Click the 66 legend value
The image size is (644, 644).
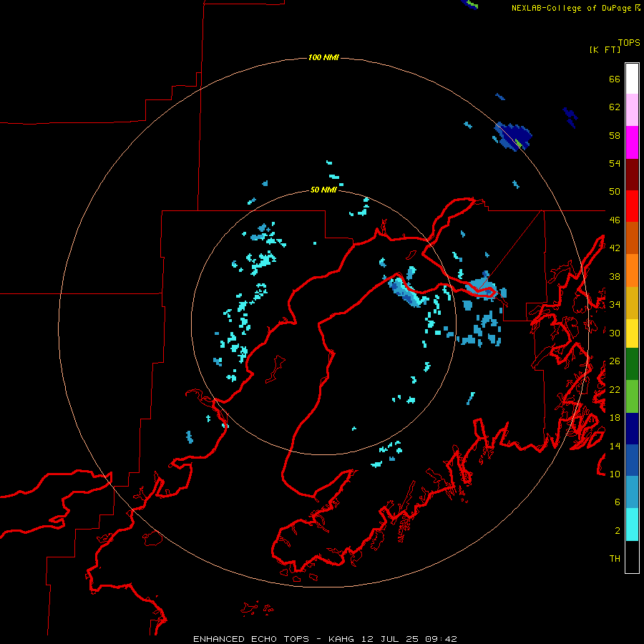(x=615, y=79)
